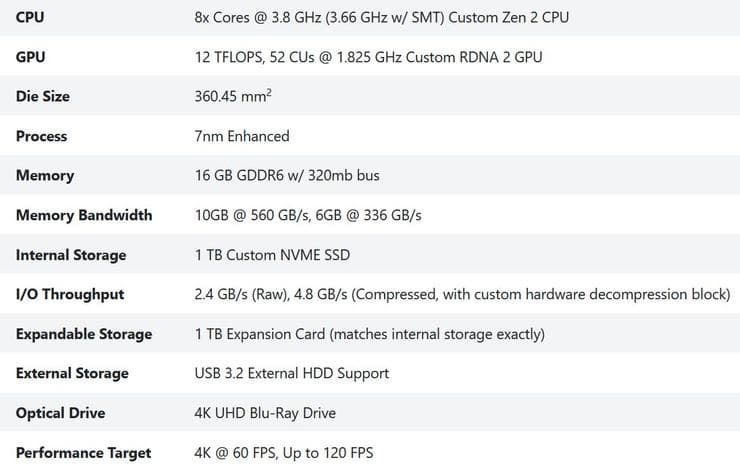Click the Die Size label
Screen dimensions: 740x468
[x=43, y=97]
